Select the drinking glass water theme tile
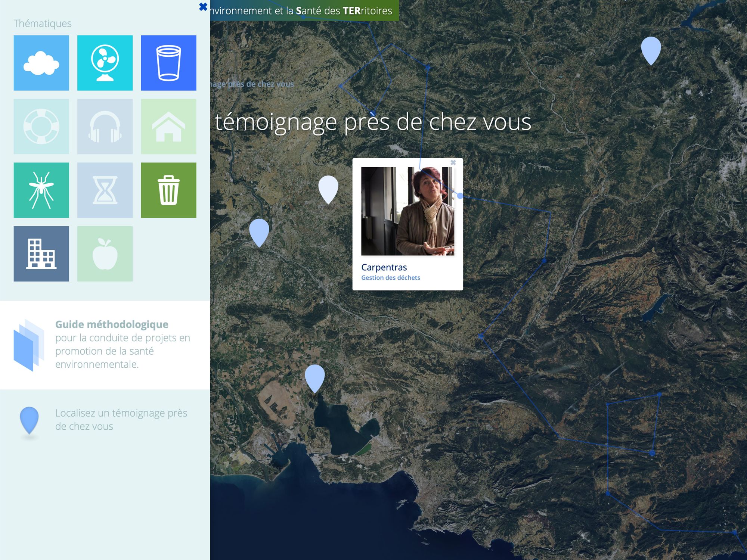 168,63
